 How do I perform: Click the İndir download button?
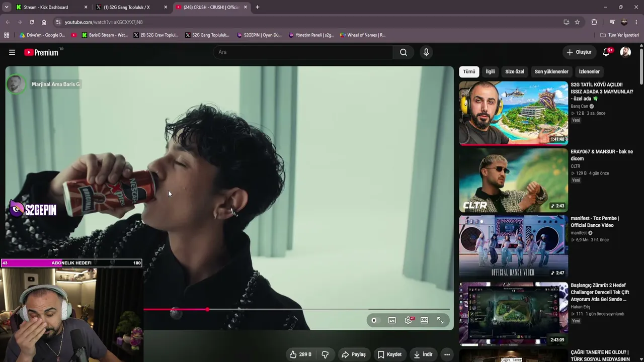click(423, 354)
